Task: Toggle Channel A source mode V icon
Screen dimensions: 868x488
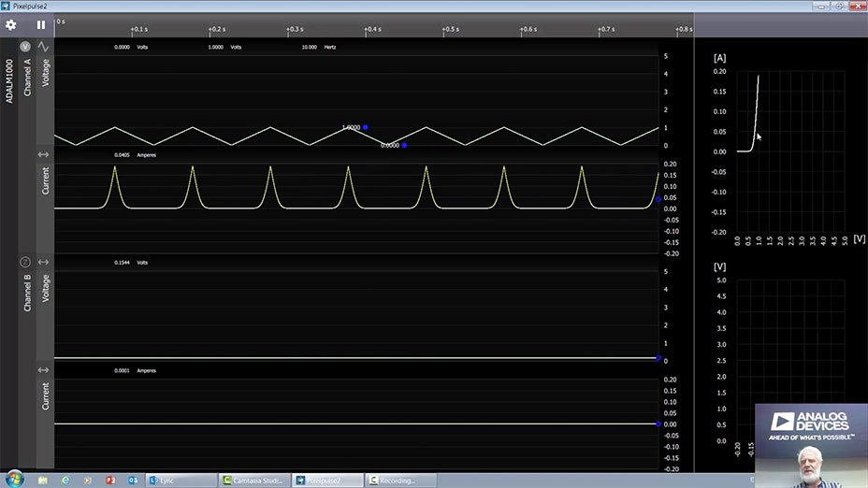Action: 25,47
